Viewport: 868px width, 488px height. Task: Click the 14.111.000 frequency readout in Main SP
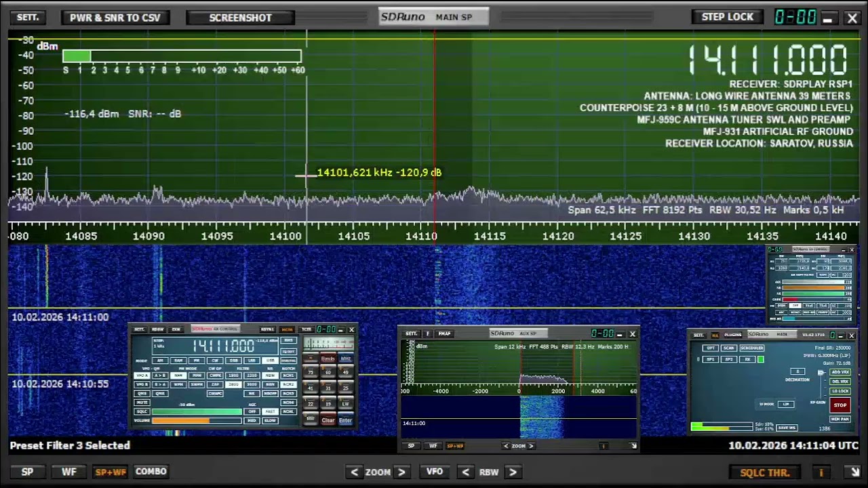pyautogui.click(x=768, y=60)
